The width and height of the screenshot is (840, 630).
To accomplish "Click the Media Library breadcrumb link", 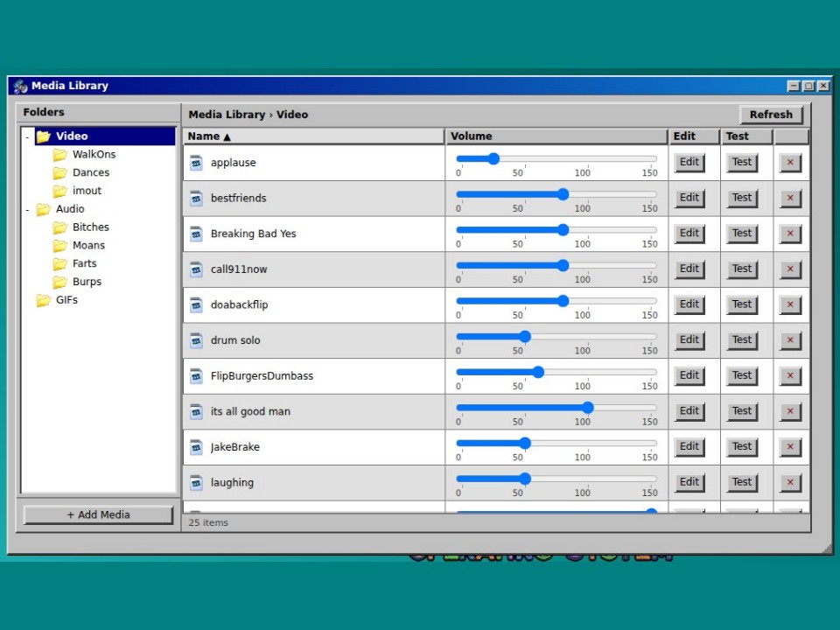I will coord(227,115).
